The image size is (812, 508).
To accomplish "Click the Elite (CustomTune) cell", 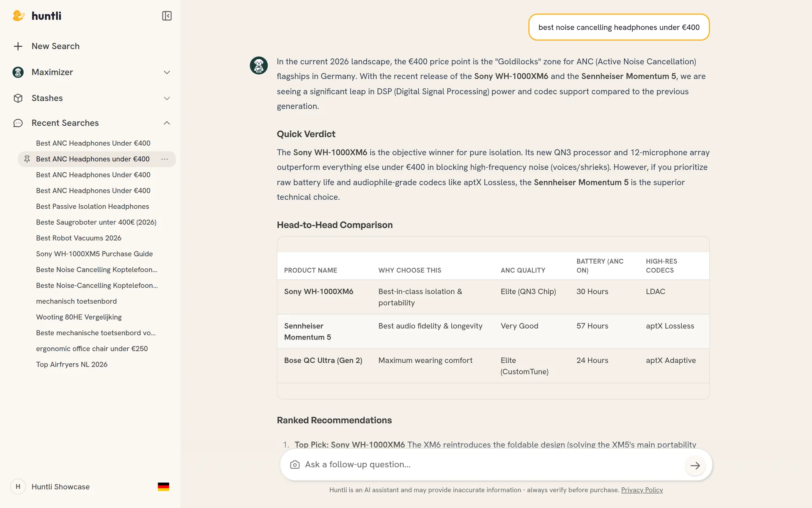I will point(524,366).
